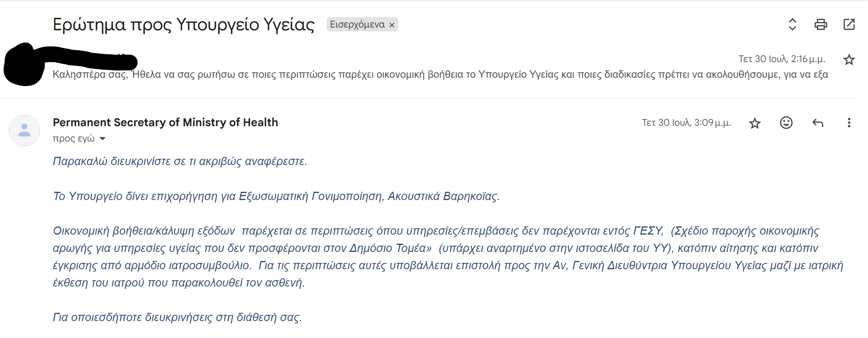Open conversation in a new window
This screenshot has width=868, height=338.
click(849, 24)
